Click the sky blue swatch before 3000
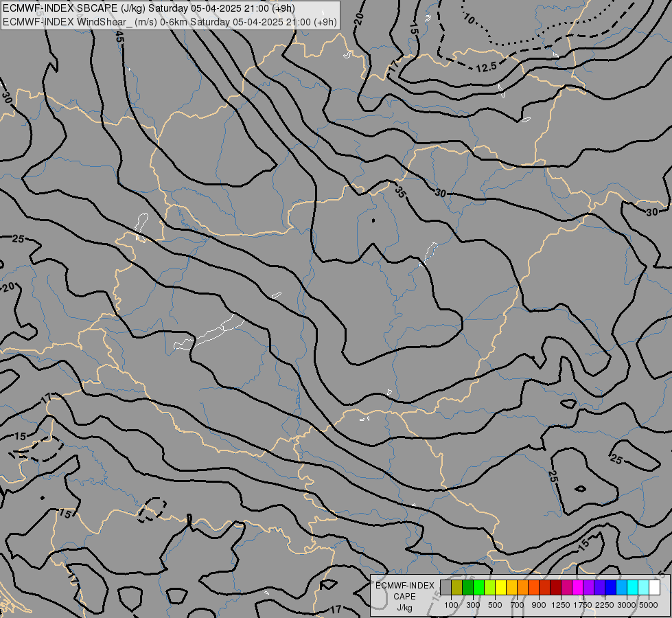The image size is (672, 618). click(x=621, y=587)
